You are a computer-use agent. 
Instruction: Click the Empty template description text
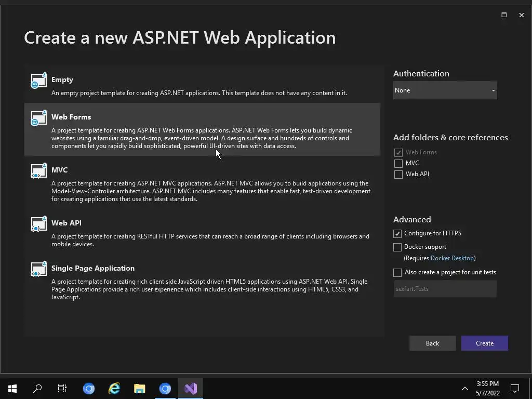tap(199, 93)
